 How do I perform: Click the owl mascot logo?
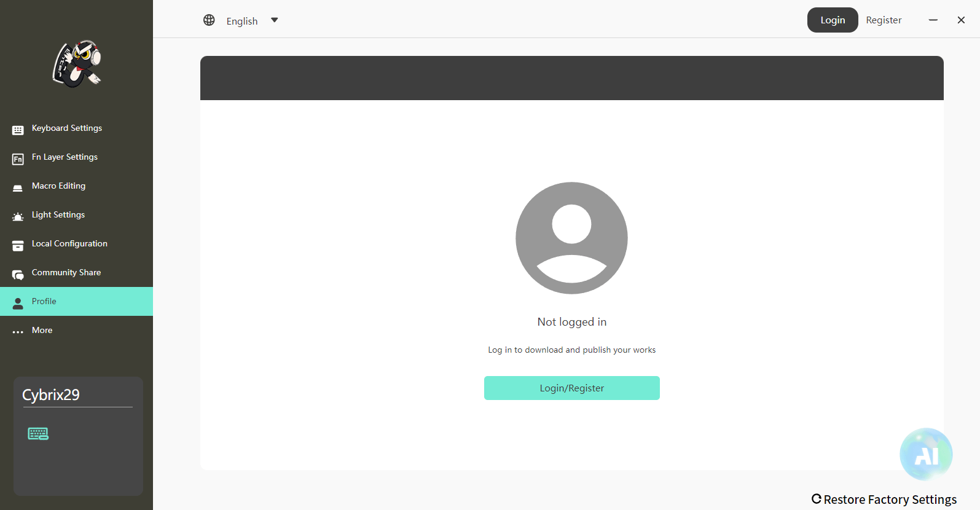[x=77, y=64]
